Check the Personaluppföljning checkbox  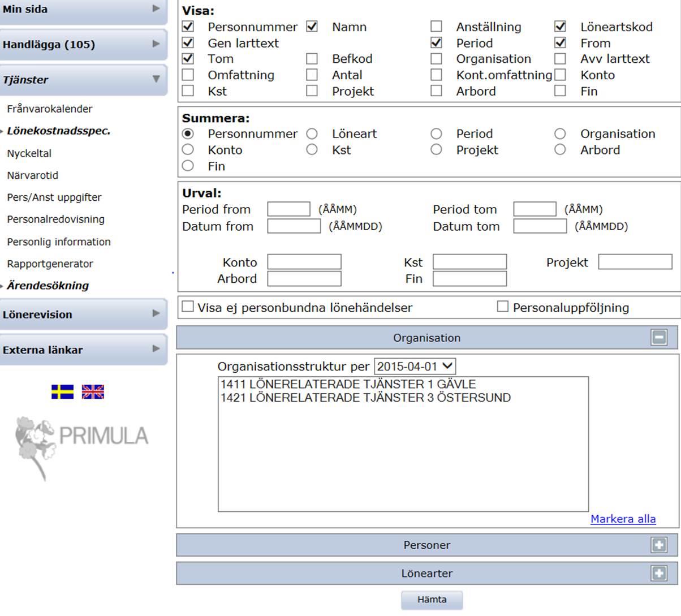(x=502, y=306)
